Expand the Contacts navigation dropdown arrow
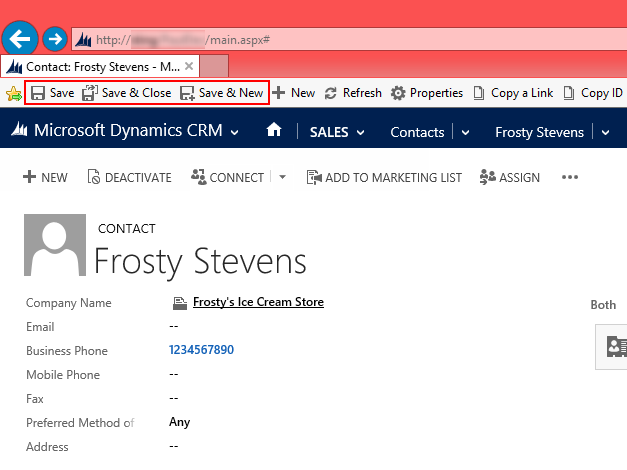Screen dimensions: 627x470 (x=465, y=132)
